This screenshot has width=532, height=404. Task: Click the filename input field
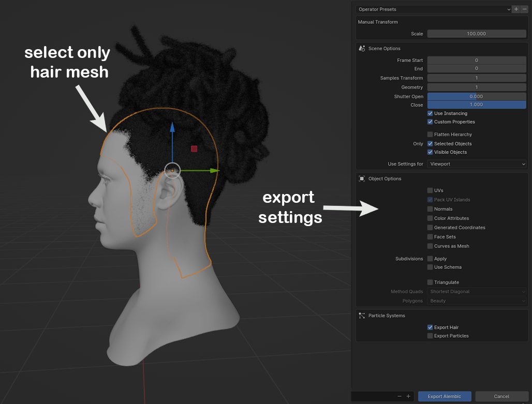373,396
